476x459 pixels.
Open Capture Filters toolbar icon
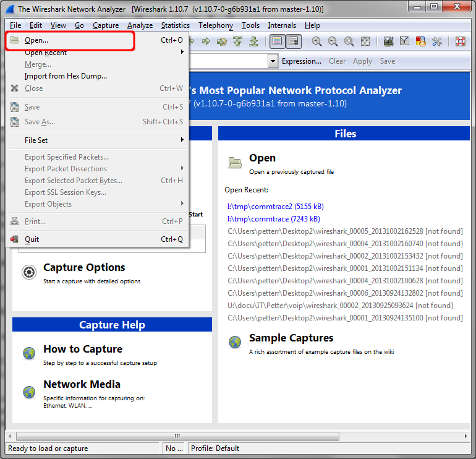pos(388,41)
